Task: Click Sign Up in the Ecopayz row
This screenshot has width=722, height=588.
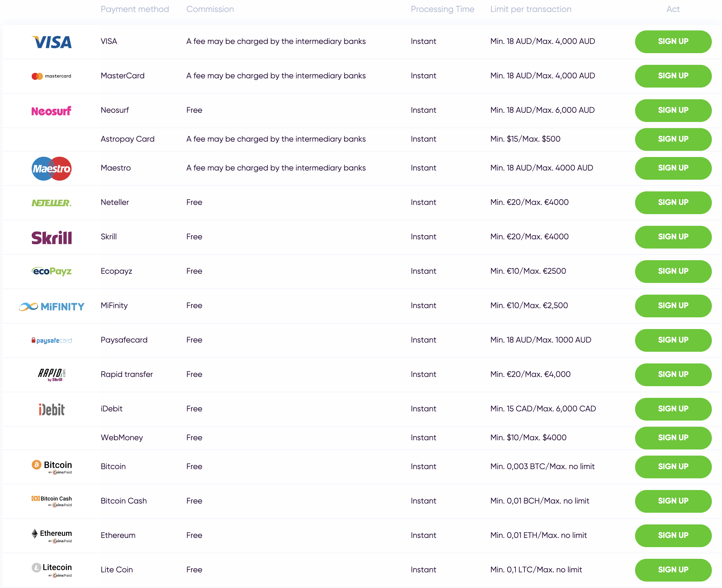Action: point(673,271)
